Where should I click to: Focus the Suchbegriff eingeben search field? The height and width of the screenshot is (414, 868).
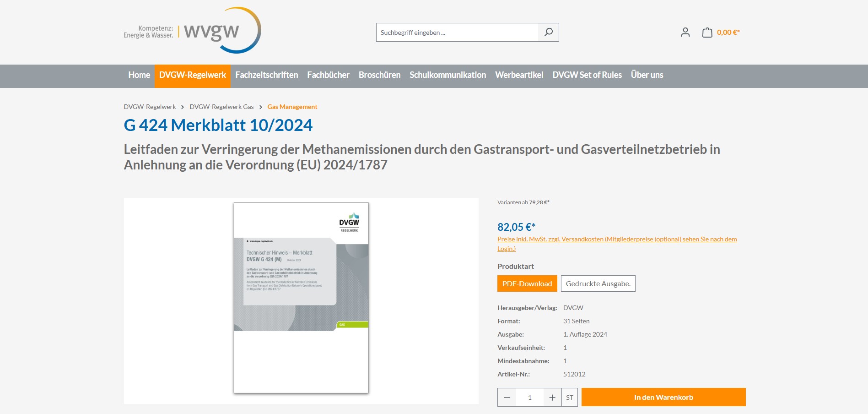[x=457, y=33]
